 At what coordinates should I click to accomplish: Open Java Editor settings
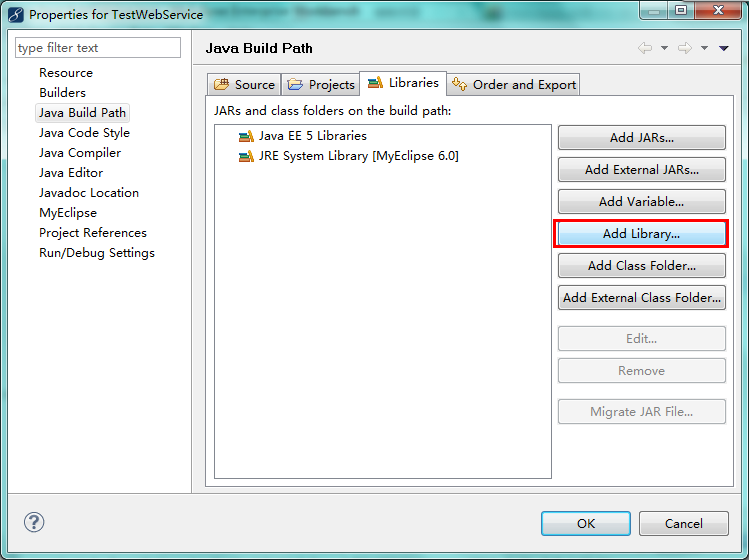pos(71,173)
